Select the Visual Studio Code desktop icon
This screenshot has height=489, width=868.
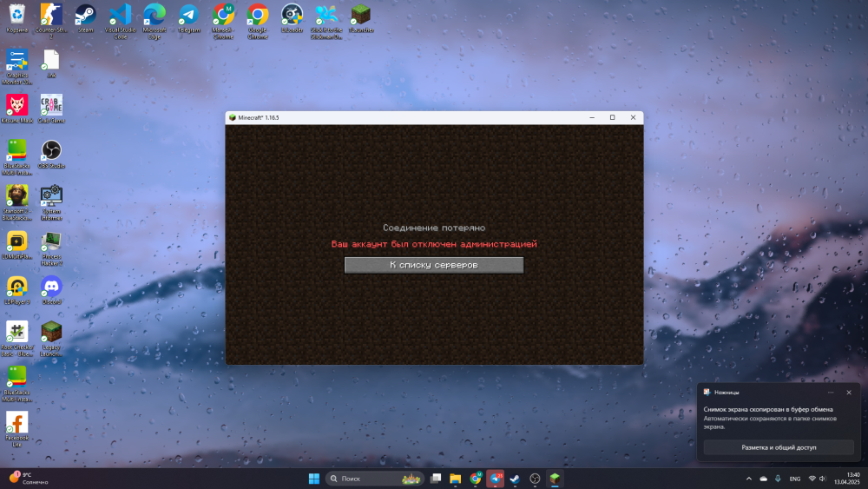click(120, 21)
